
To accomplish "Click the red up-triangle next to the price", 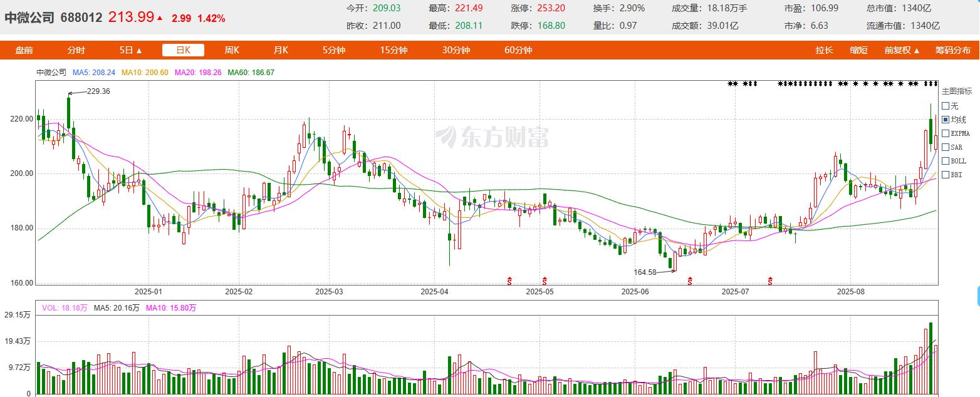I will click(160, 18).
